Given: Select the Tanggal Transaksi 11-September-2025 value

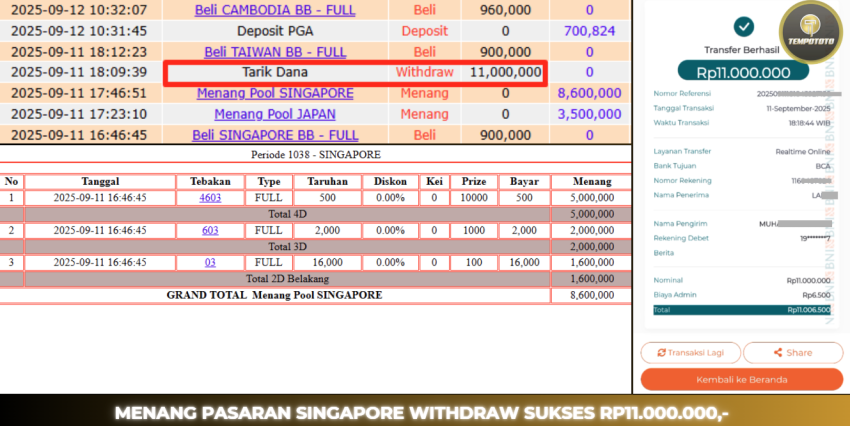Looking at the screenshot, I should point(798,108).
